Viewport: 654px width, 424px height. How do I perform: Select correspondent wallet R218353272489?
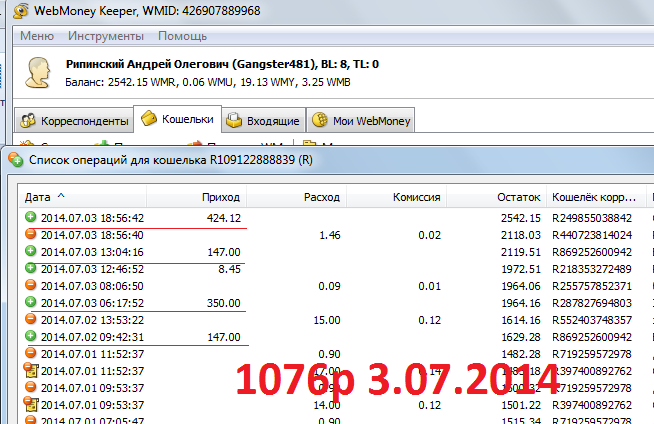click(592, 269)
